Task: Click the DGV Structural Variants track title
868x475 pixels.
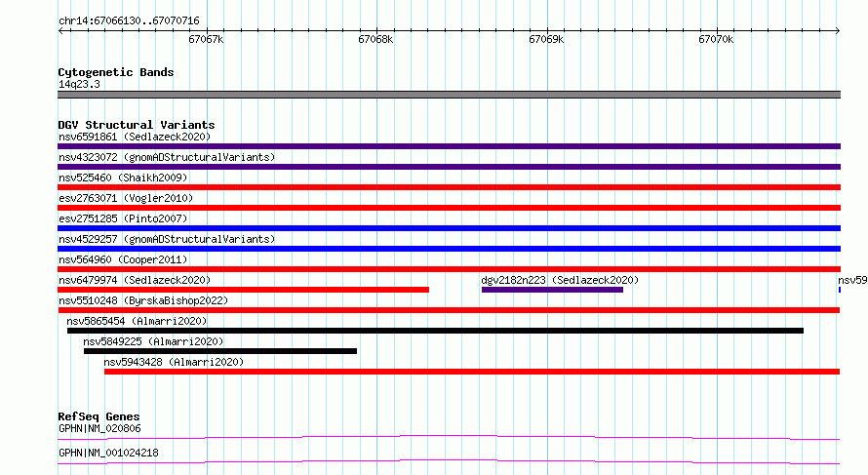Action: [137, 125]
